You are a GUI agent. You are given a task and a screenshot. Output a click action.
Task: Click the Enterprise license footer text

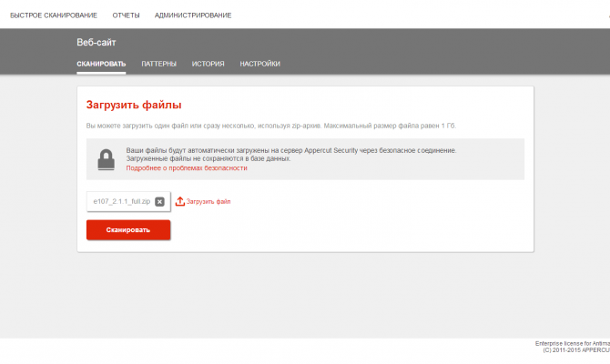tap(573, 343)
